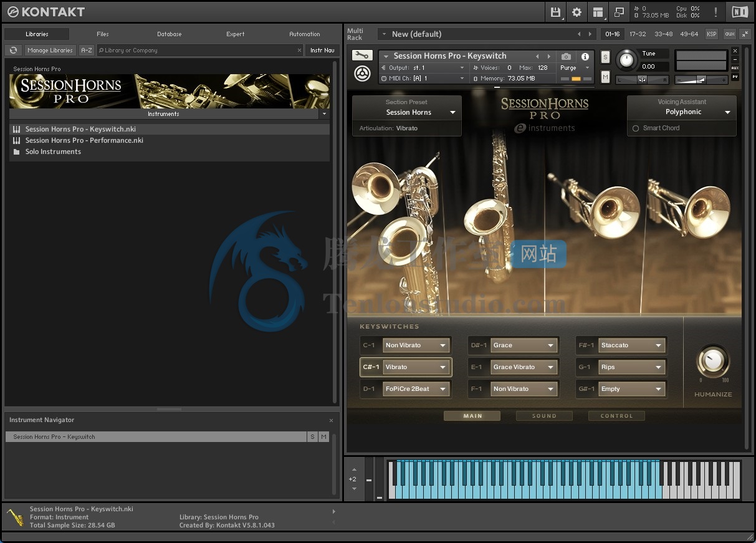Open the Purge dropdown menu
This screenshot has height=543, width=756.
[x=575, y=68]
